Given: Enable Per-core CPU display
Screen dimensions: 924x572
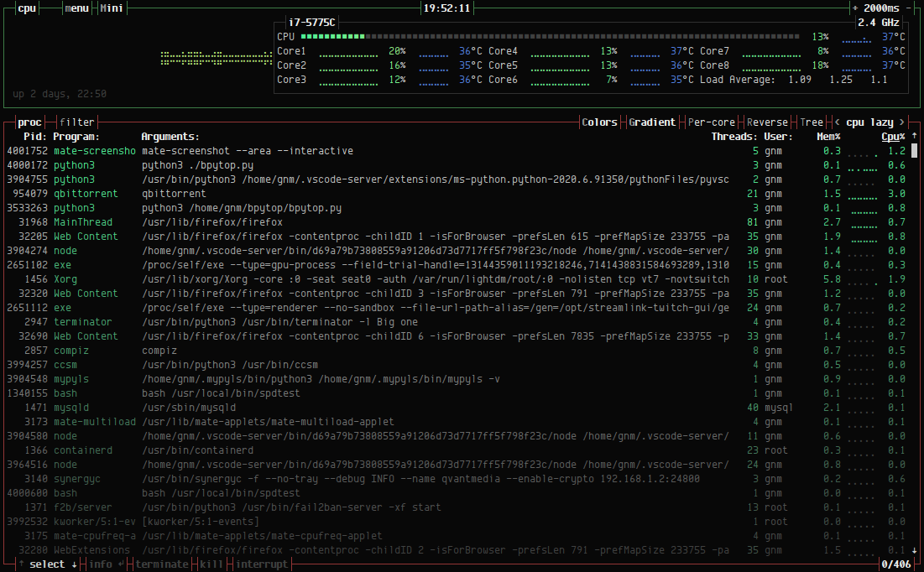Looking at the screenshot, I should pos(713,122).
